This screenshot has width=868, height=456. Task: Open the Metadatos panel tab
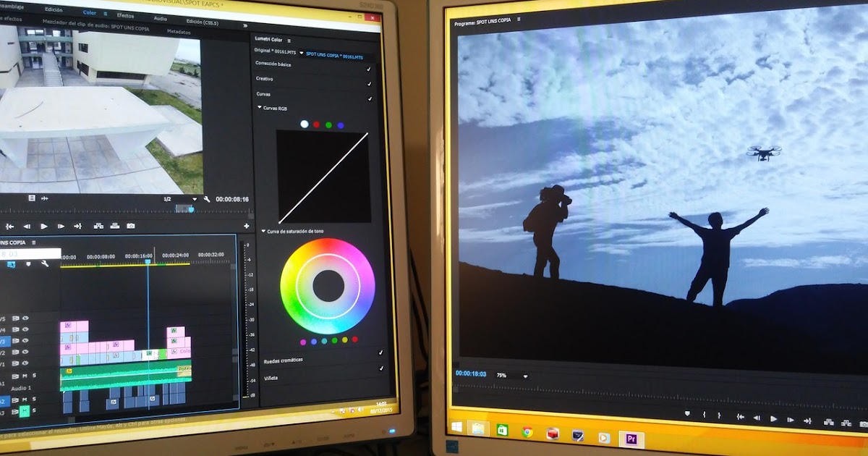179,32
